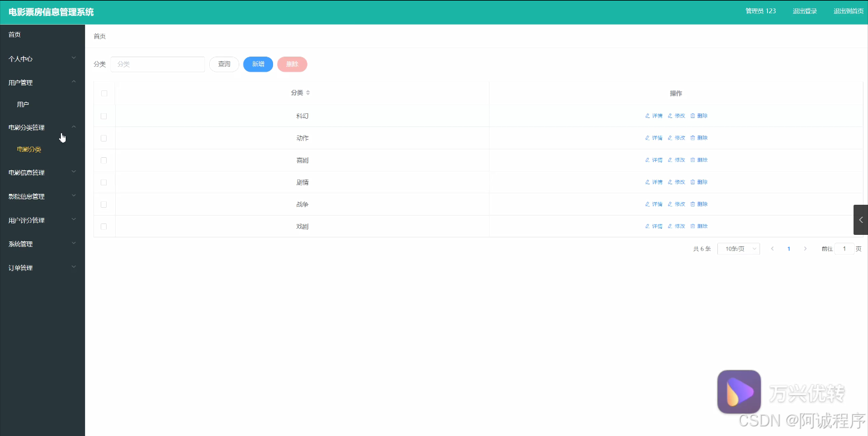Click the previous-page arrow in pagination
The width and height of the screenshot is (868, 436).
(772, 248)
